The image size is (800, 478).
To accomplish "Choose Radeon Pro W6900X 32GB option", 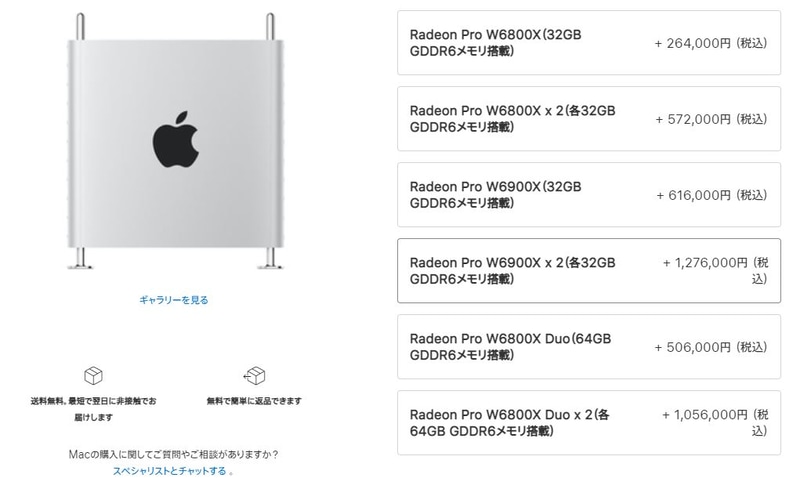I will point(589,195).
